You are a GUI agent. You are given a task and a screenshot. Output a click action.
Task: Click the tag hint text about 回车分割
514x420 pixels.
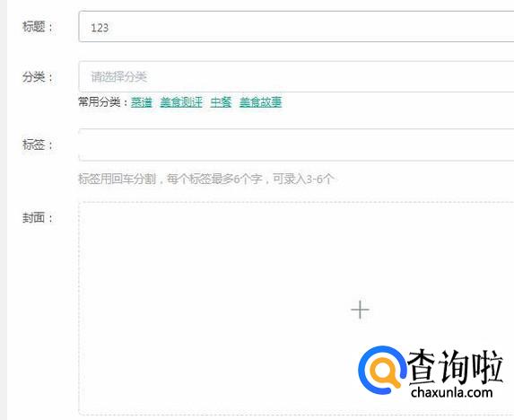click(205, 179)
